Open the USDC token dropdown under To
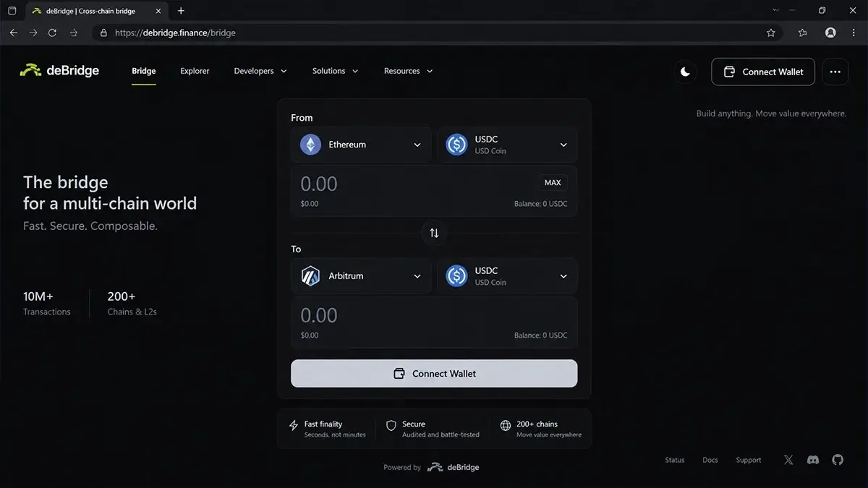Image resolution: width=868 pixels, height=488 pixels. [507, 276]
